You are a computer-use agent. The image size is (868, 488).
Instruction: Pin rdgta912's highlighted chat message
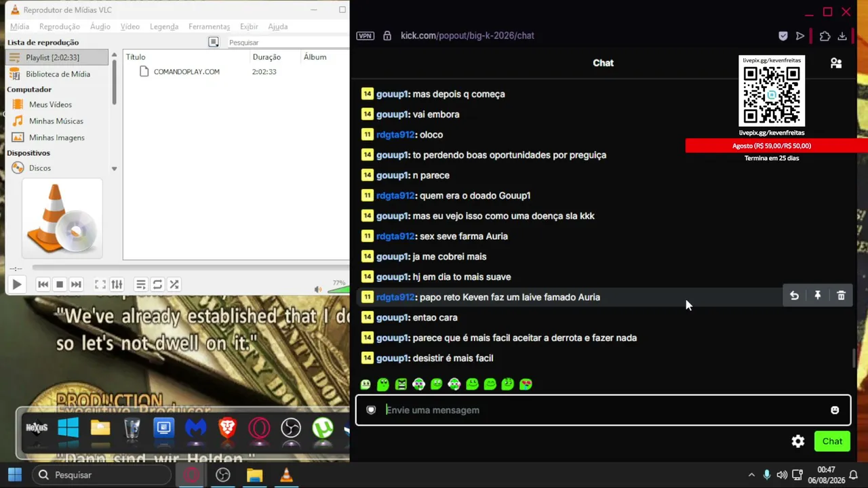pos(818,296)
